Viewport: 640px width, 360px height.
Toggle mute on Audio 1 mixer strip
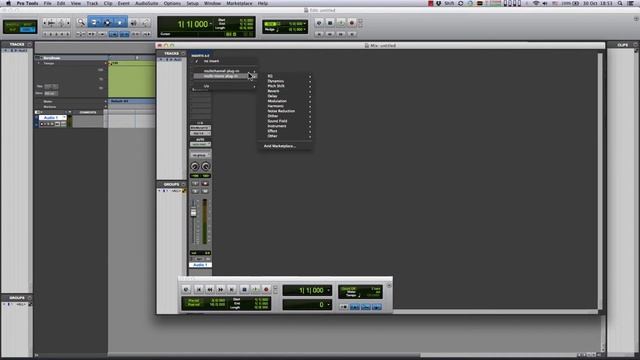[x=205, y=191]
